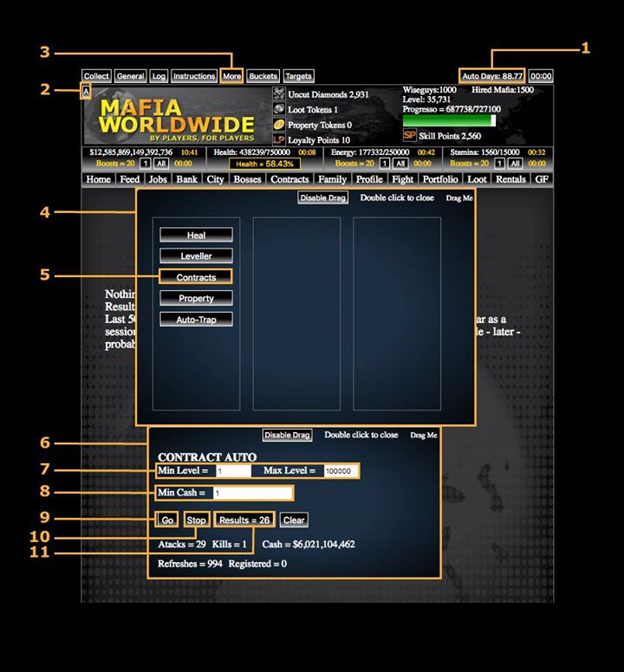Open the Contracts menu item in the nav bar

(289, 179)
